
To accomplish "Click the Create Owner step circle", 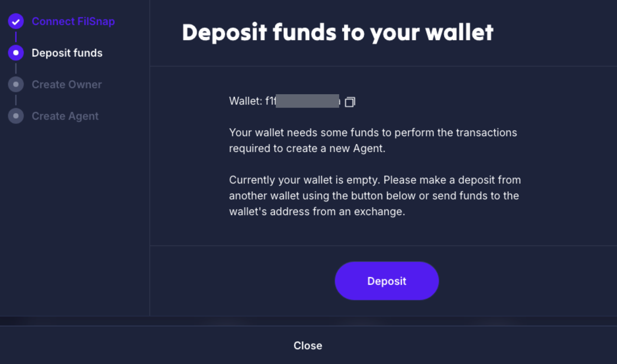I will (x=16, y=84).
